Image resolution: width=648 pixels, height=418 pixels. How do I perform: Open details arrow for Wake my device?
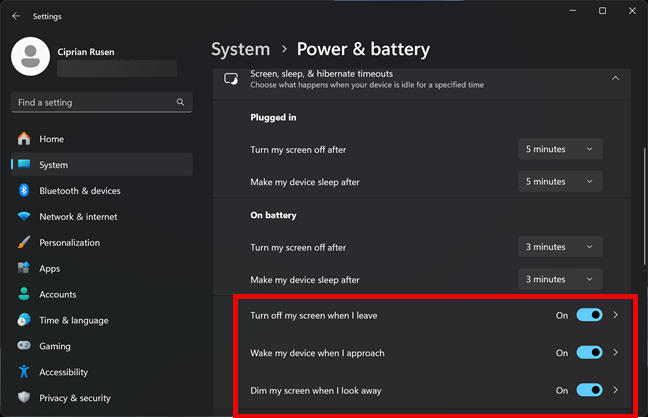coord(615,353)
